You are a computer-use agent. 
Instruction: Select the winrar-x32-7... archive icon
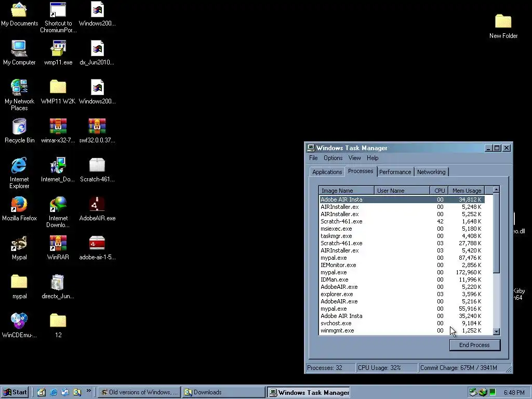[x=58, y=130]
